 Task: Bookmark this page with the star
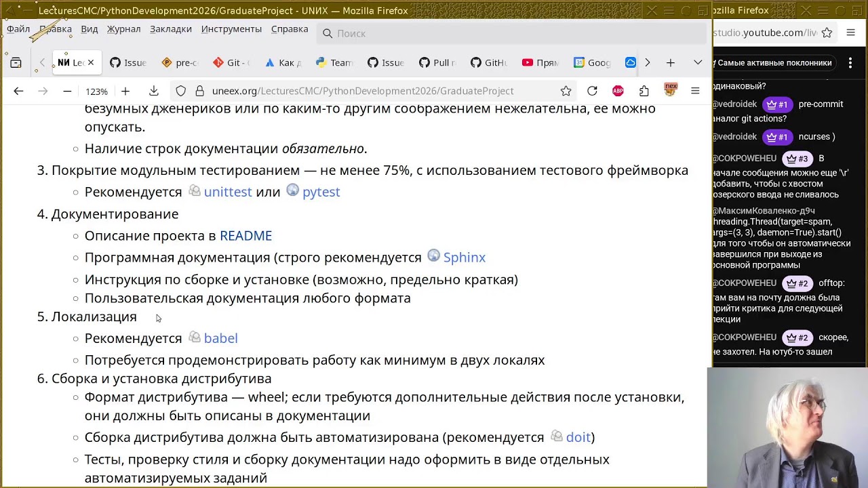pos(566,91)
